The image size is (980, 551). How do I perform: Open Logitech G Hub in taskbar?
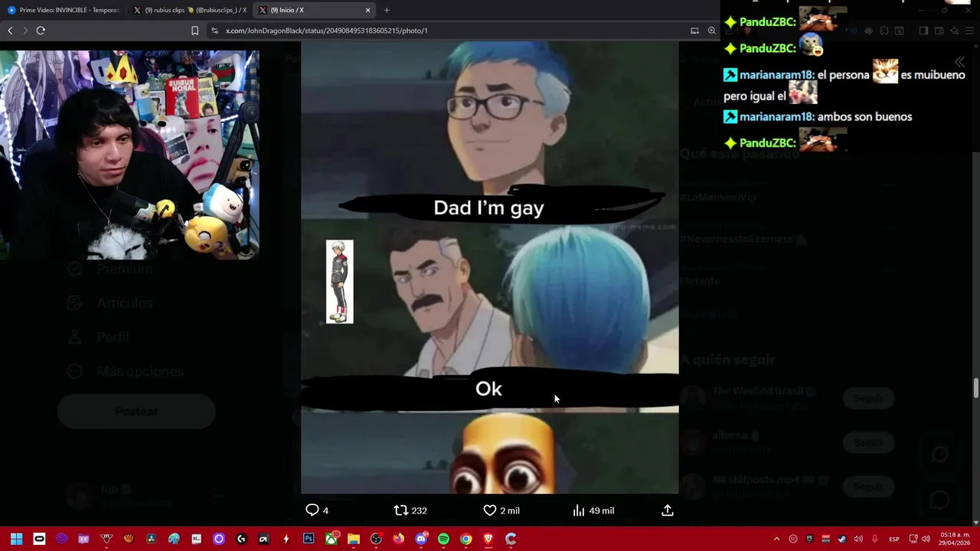(241, 539)
